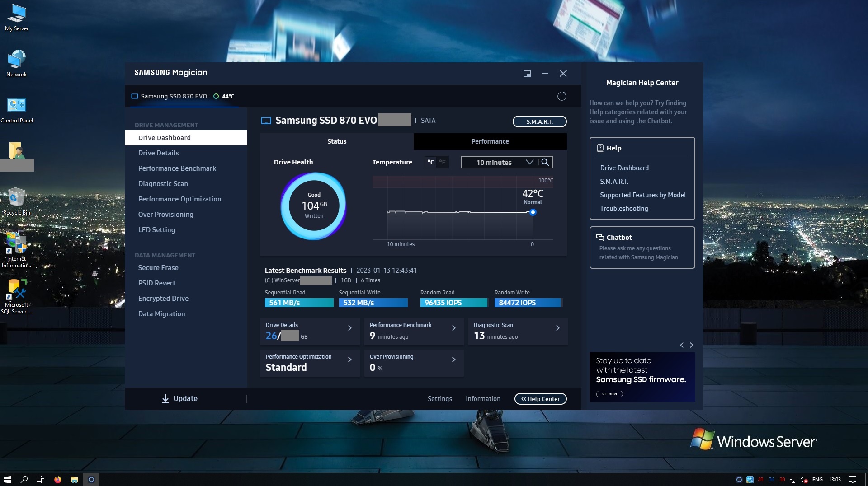Click the Sequential Read 561 MB/s bar
This screenshot has width=868, height=486.
(x=299, y=303)
